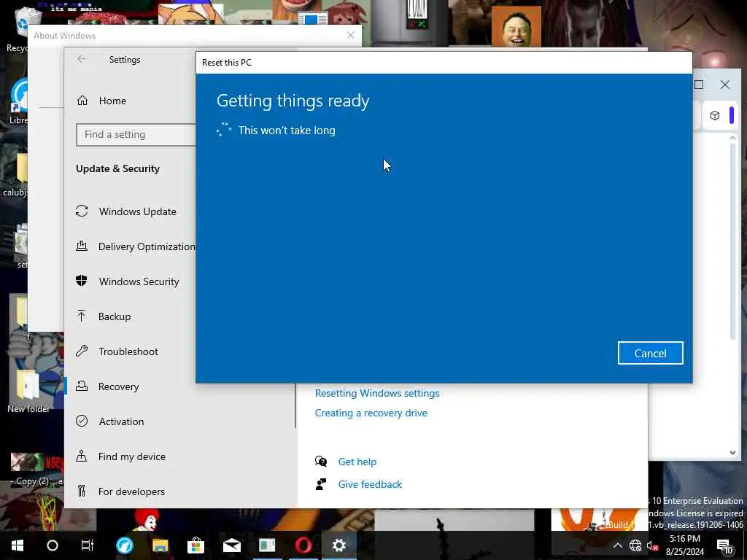Select the New folder desktop icon

(x=28, y=392)
